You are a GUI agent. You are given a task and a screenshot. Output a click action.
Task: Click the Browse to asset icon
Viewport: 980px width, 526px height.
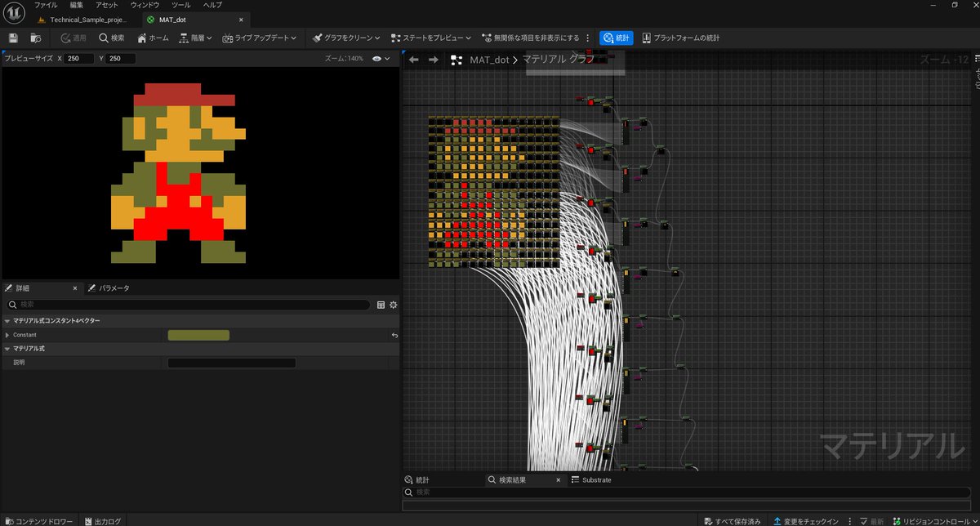tap(36, 38)
